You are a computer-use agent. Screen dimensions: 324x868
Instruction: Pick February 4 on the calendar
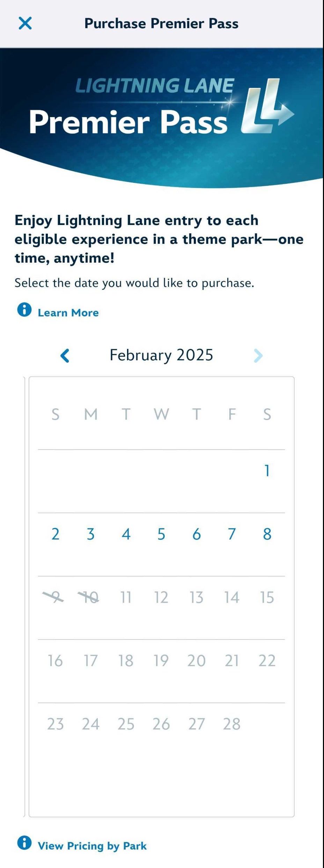click(126, 534)
